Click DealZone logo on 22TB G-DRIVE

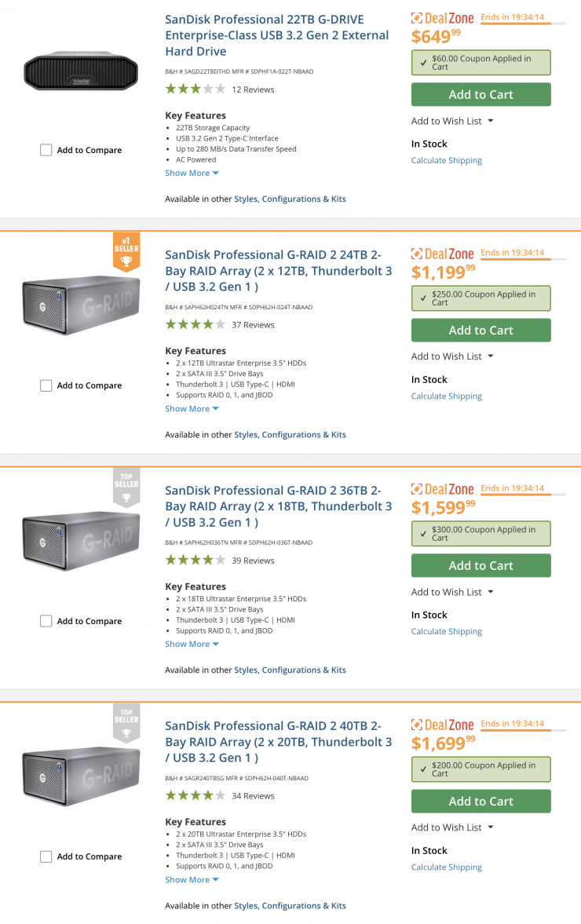click(443, 18)
